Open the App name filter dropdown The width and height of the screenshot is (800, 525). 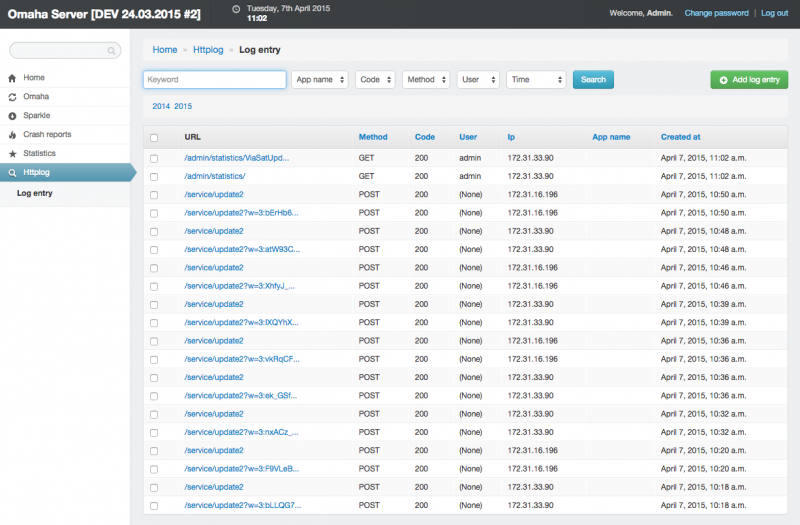pos(320,80)
